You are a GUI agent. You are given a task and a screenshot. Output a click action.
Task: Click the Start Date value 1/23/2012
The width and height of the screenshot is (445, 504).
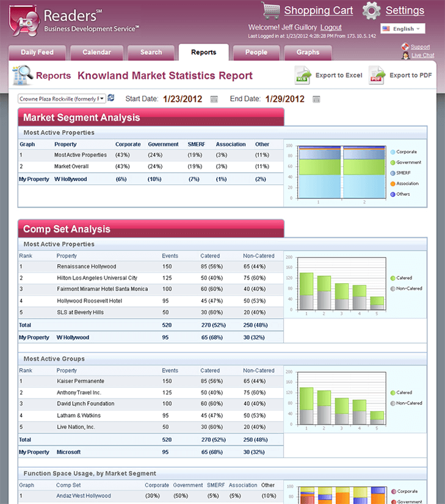click(x=183, y=99)
